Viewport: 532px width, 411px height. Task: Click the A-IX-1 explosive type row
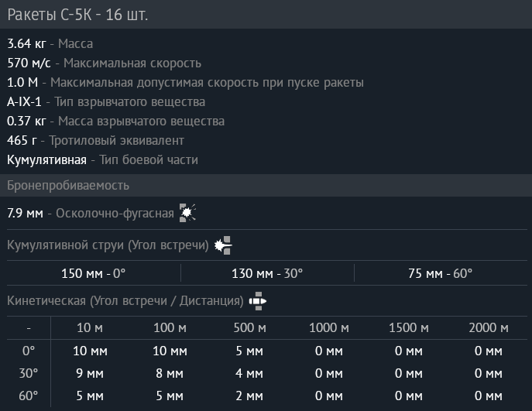pyautogui.click(x=106, y=102)
